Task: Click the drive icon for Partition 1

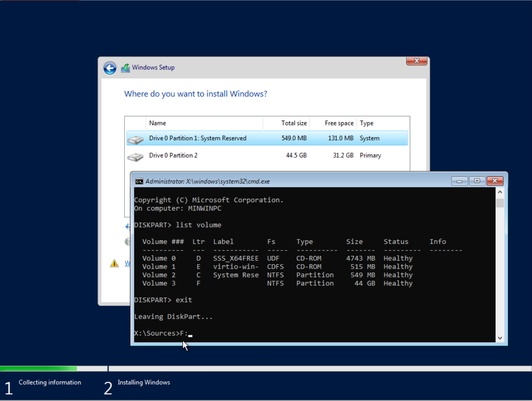Action: [136, 139]
